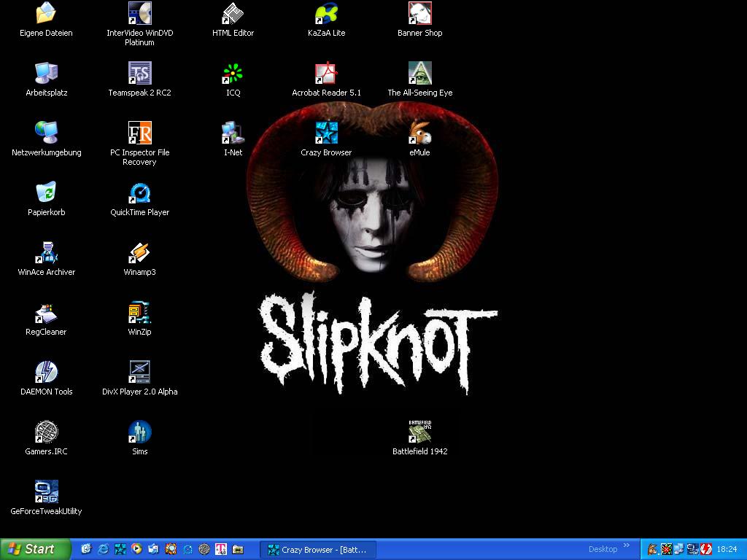
Task: Click the Start button
Action: click(x=35, y=549)
